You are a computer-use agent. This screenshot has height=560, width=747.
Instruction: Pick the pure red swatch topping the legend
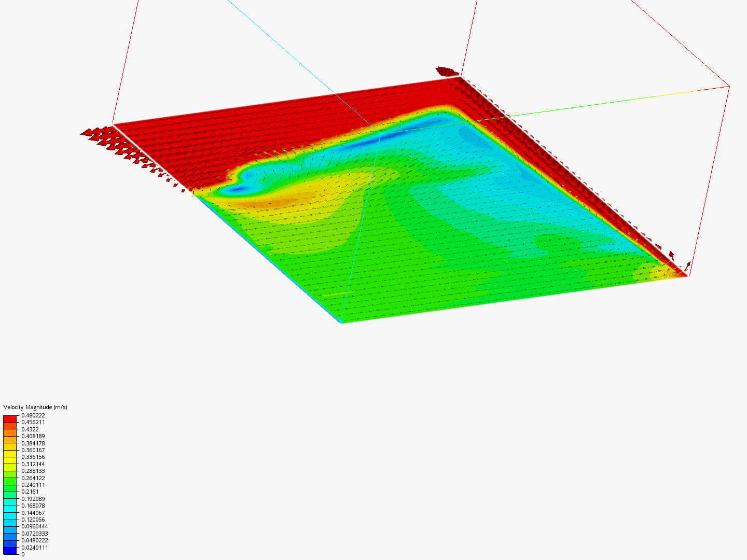10,419
